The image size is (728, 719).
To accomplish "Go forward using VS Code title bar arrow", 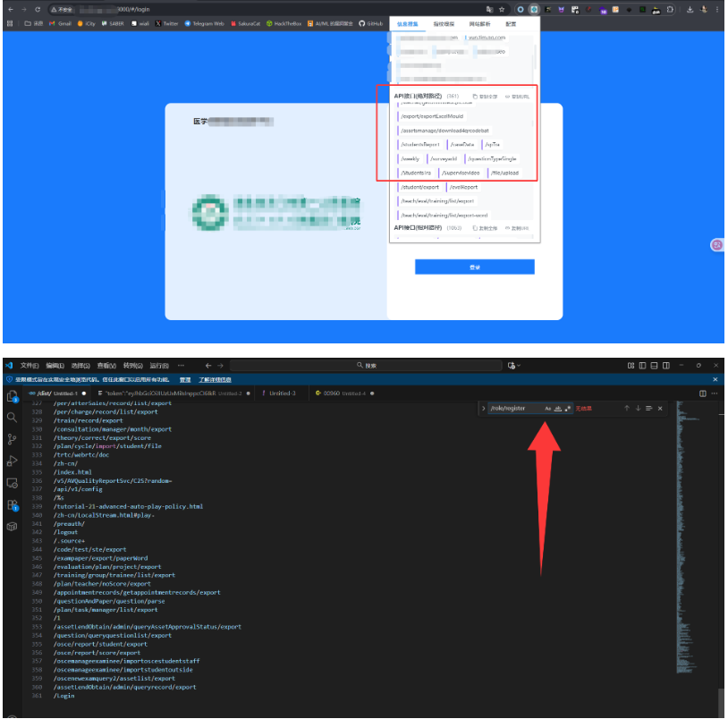I will tap(220, 366).
